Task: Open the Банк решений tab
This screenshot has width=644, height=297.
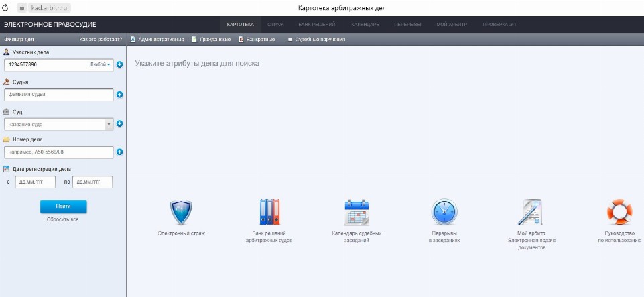Action: click(x=316, y=25)
